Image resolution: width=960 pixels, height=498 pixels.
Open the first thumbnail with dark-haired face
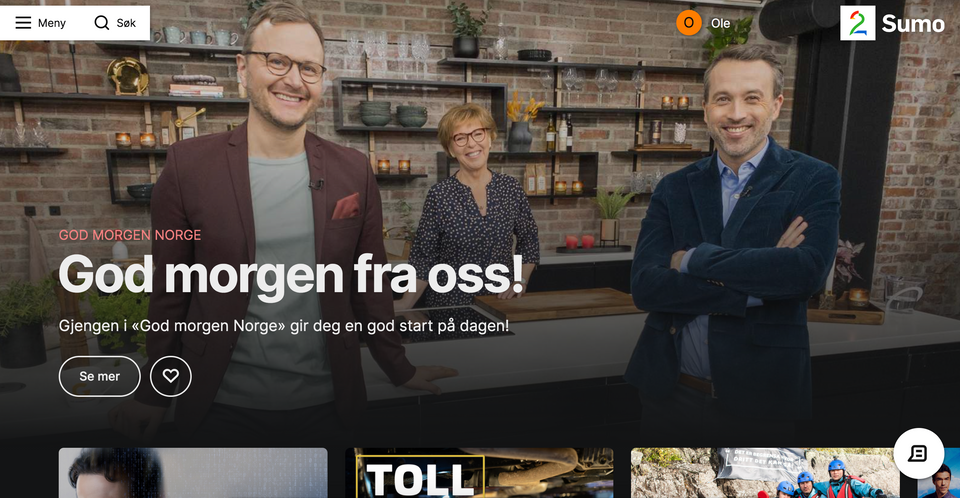[x=193, y=473]
